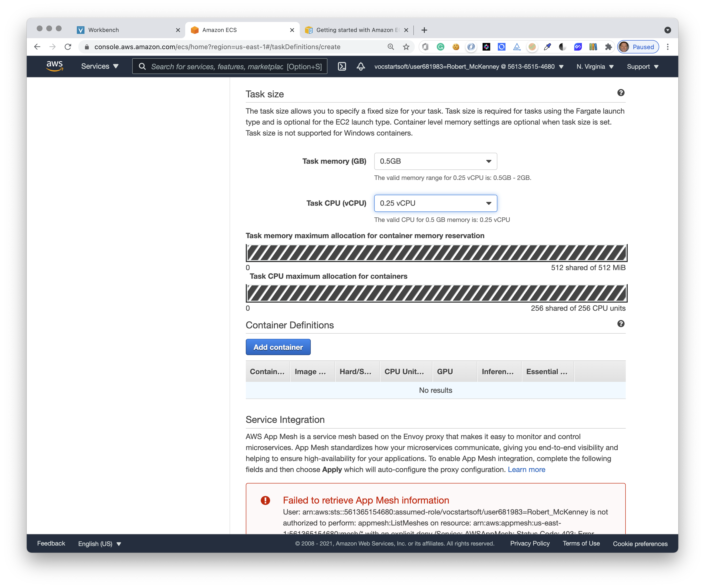This screenshot has width=705, height=588.
Task: Focus the AWS services search field
Action: 230,66
